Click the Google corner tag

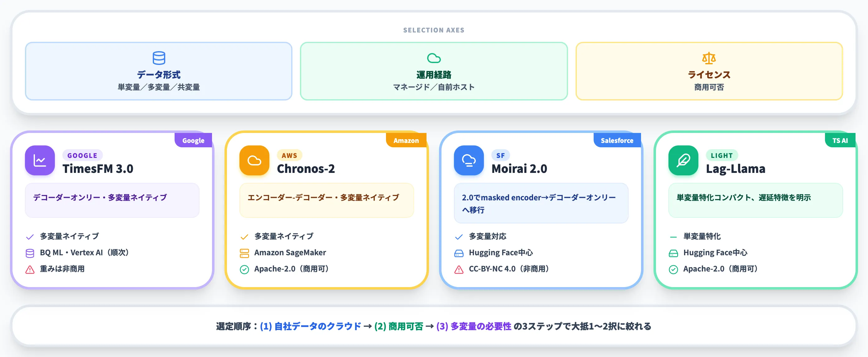(193, 140)
